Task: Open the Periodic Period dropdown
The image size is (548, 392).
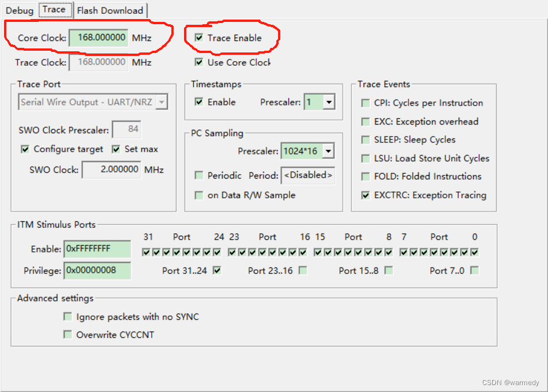Action: pyautogui.click(x=308, y=175)
